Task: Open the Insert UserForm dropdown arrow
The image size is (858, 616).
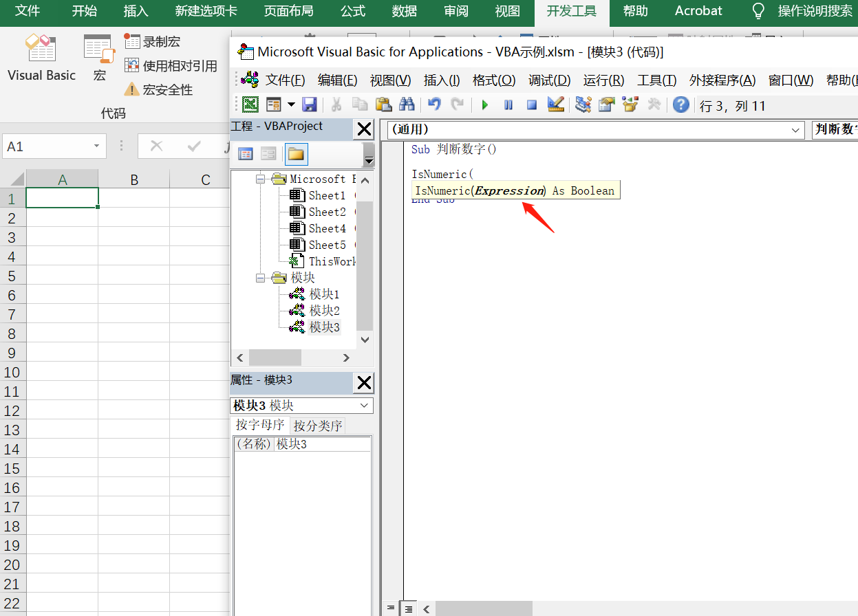Action: tap(292, 104)
